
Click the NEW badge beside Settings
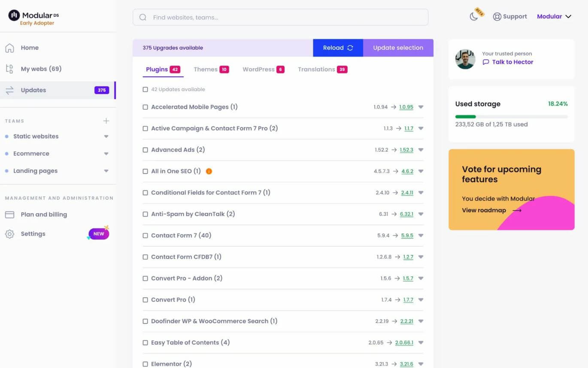99,234
